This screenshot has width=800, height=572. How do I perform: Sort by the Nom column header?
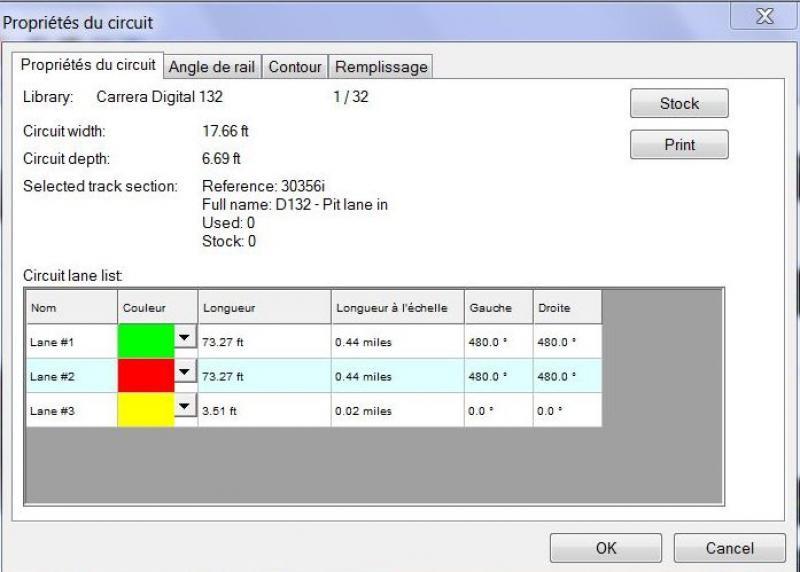(70, 308)
